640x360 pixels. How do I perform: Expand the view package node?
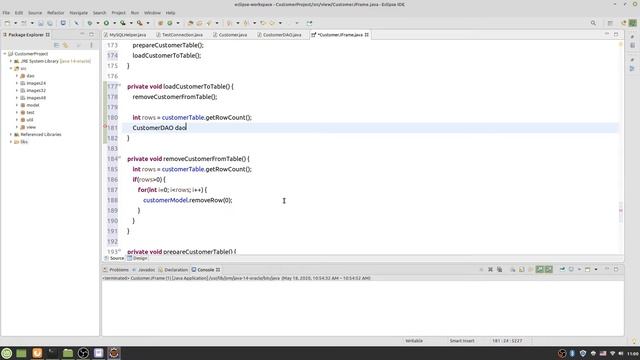point(17,127)
